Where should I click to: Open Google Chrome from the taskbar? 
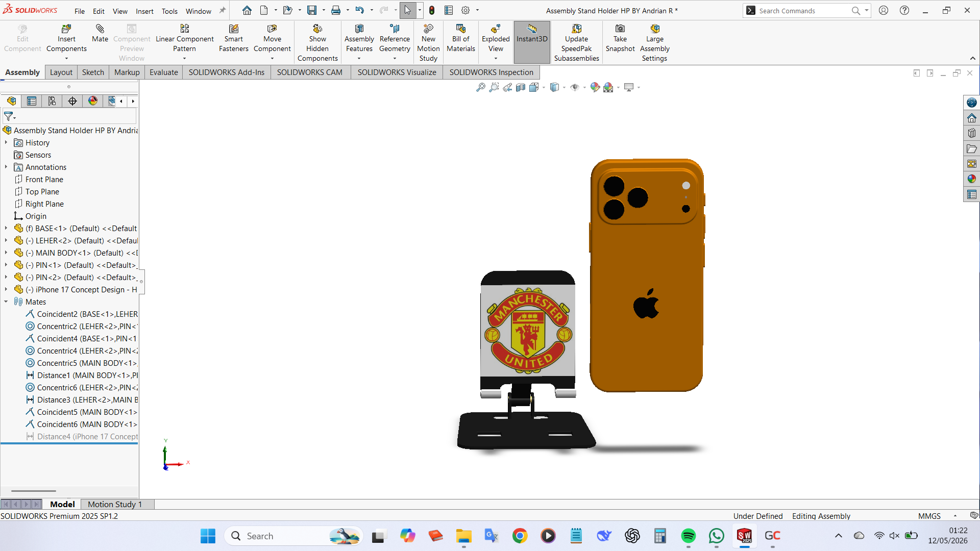click(520, 536)
